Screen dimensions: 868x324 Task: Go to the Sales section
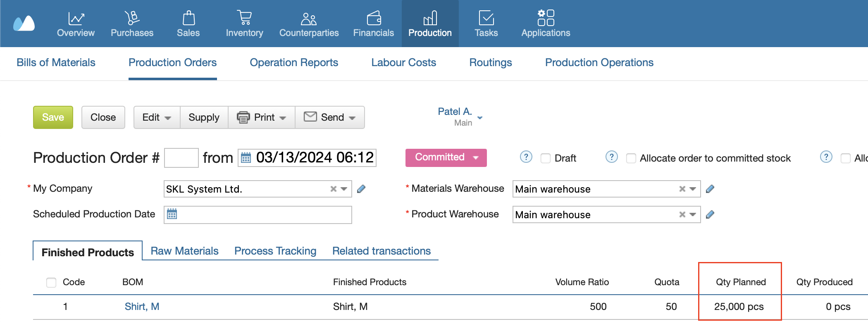tap(188, 24)
